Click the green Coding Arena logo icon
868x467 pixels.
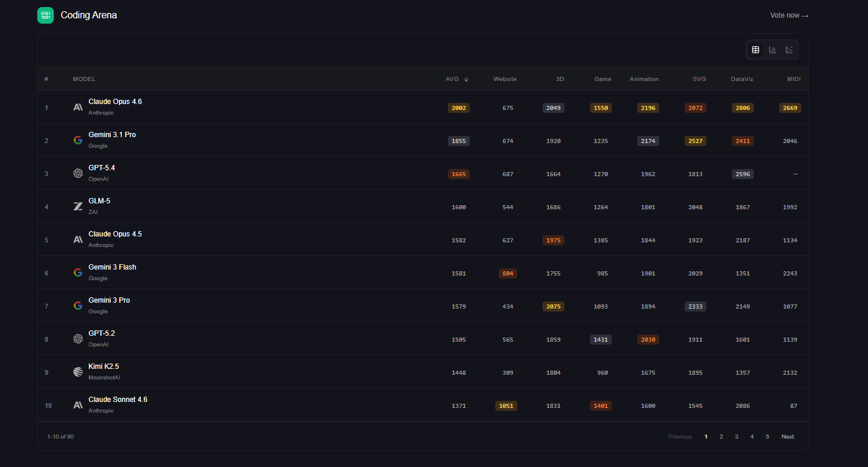(46, 15)
